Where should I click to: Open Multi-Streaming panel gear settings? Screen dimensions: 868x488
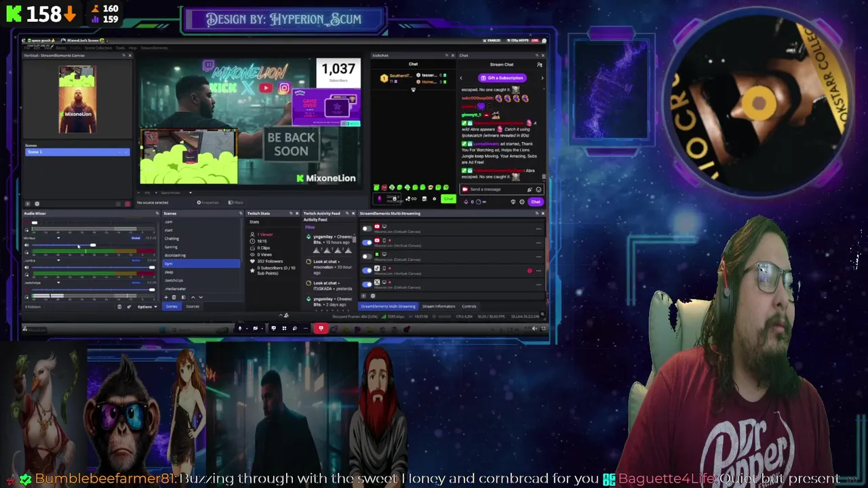[373, 296]
